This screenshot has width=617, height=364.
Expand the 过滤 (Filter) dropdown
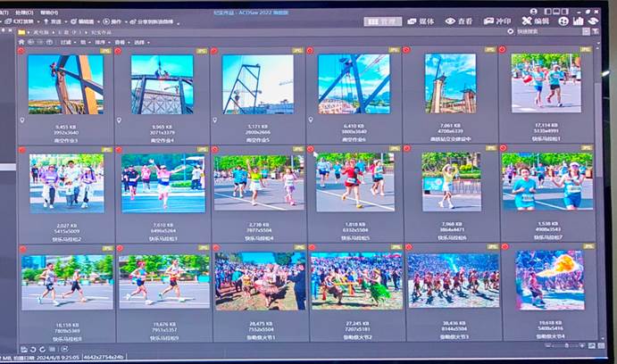tap(68, 41)
